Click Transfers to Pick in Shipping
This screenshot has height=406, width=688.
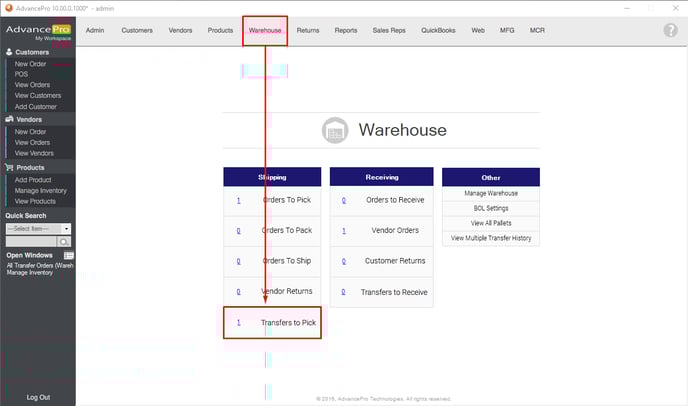[287, 322]
